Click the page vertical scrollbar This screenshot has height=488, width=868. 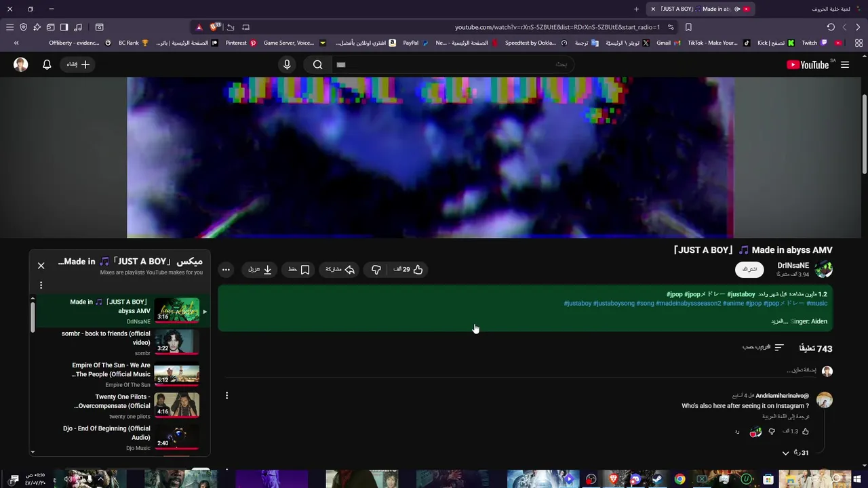(864, 136)
